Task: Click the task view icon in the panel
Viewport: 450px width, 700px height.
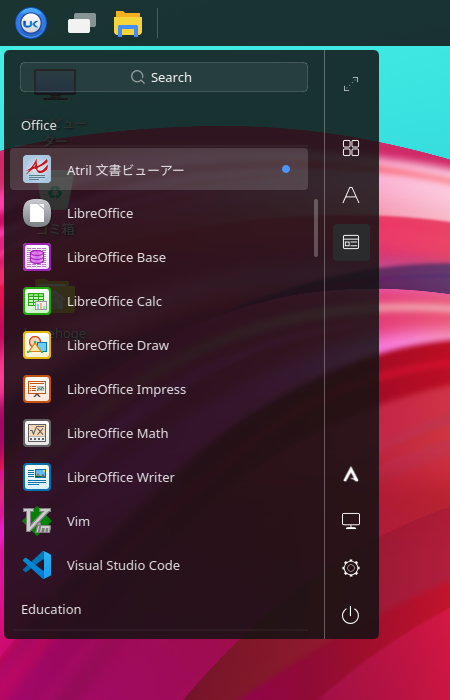Action: point(82,23)
